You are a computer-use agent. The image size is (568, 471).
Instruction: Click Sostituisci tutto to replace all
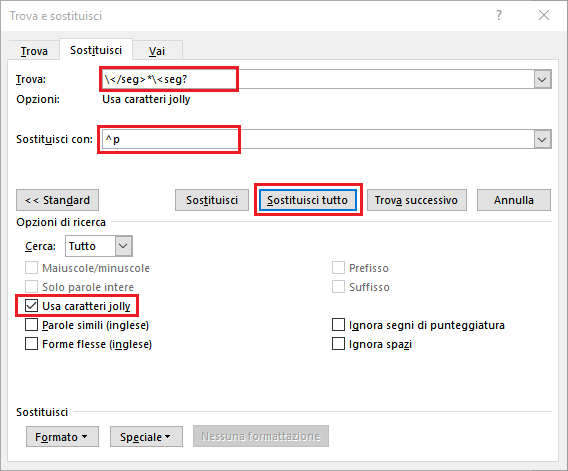(x=308, y=200)
